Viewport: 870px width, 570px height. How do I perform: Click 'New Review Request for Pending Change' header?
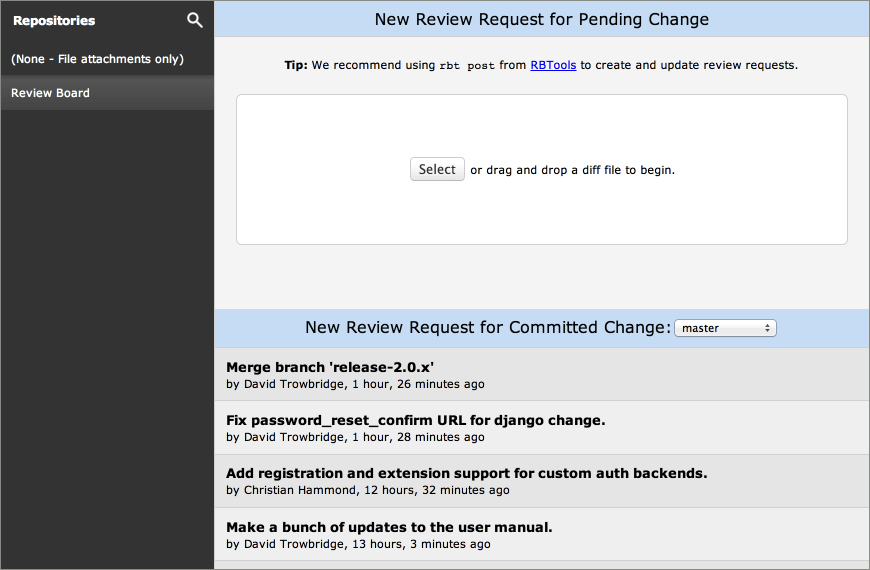[x=542, y=19]
